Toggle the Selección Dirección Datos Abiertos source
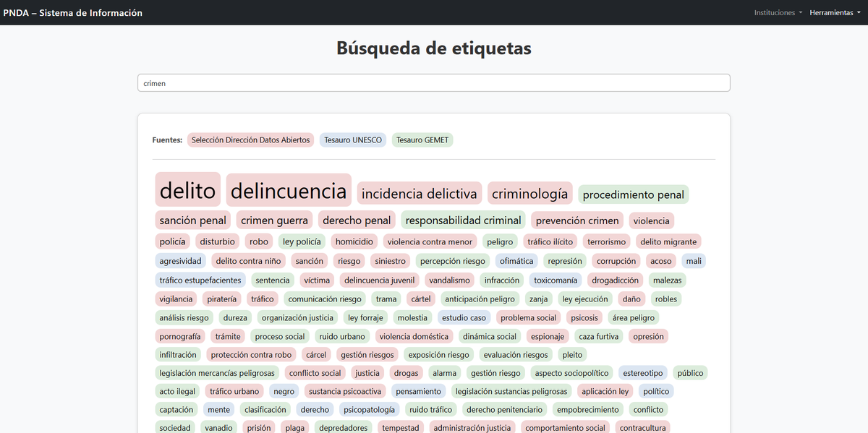This screenshot has height=433, width=868. (x=250, y=140)
